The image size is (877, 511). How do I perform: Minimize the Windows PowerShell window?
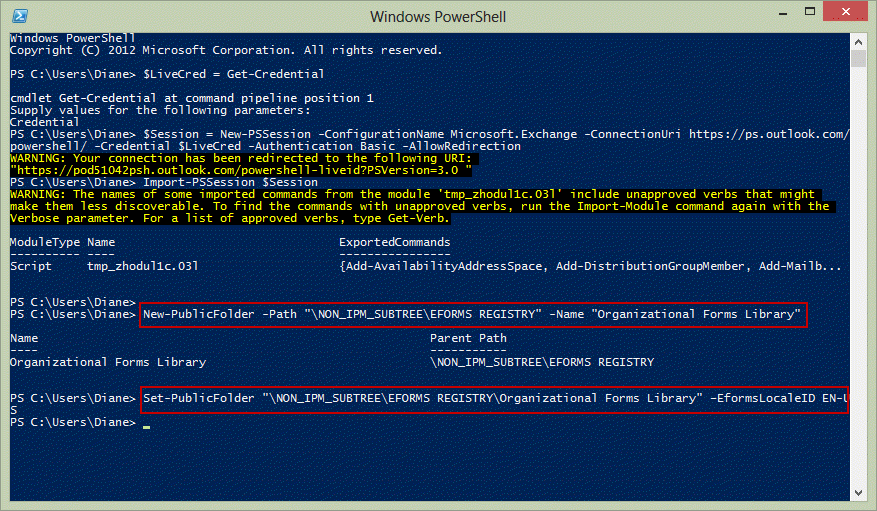click(783, 12)
